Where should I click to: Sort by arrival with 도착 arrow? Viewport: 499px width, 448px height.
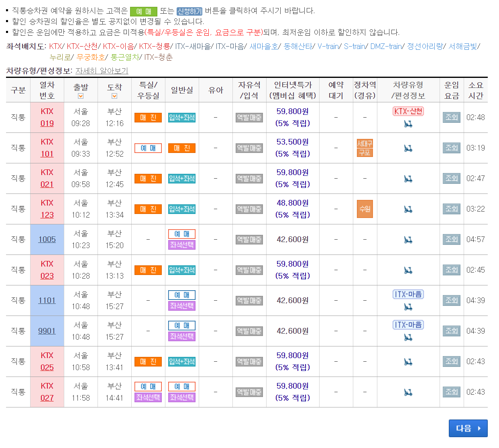(x=114, y=96)
